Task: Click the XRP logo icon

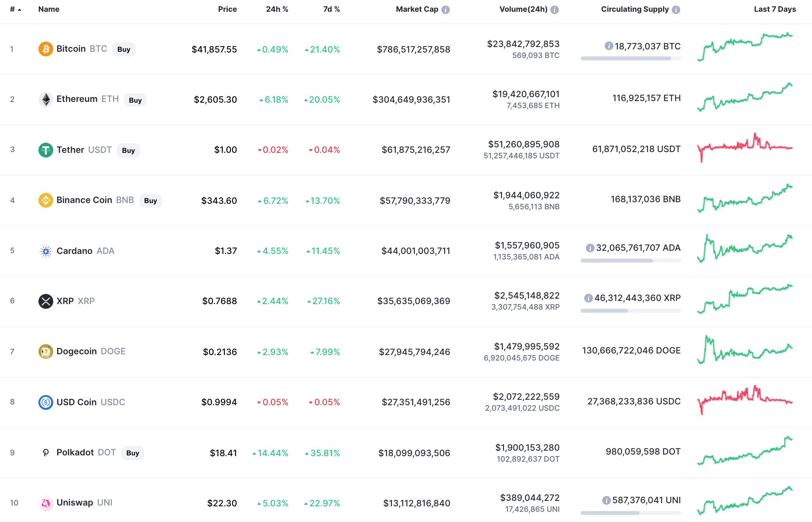Action: click(45, 301)
